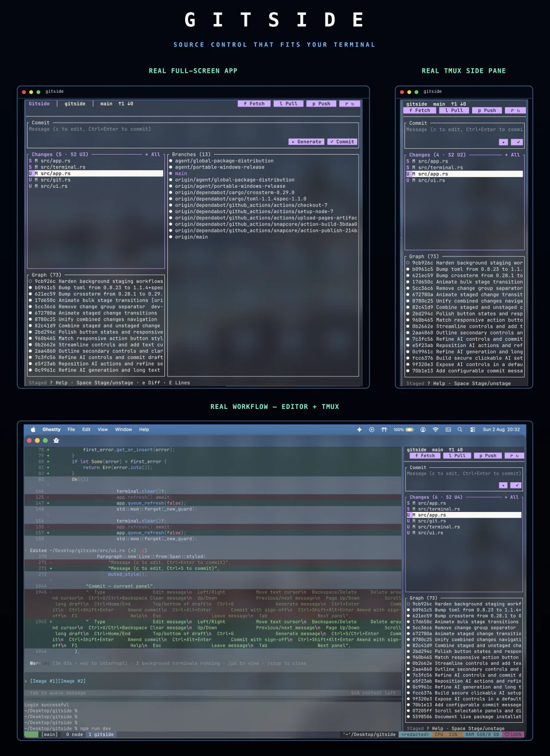Click CPU 11% indicator in tmux status line
The width and height of the screenshot is (550, 756).
tap(446, 734)
